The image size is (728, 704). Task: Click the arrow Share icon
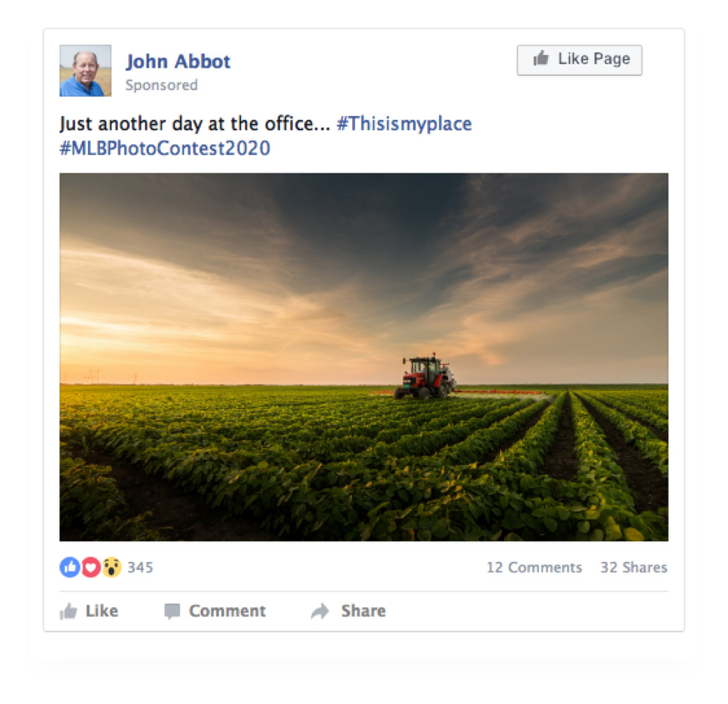tap(320, 611)
